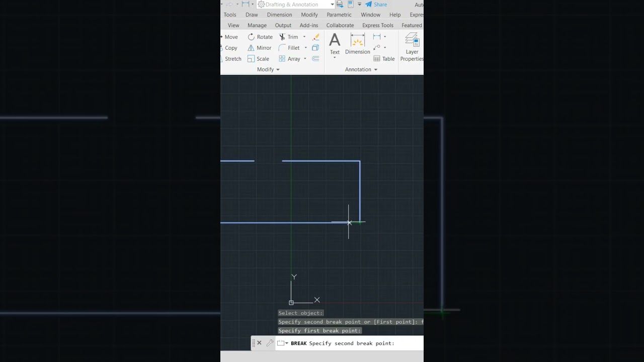This screenshot has height=362, width=644.
Task: Expand the Annotation panel
Action: [361, 69]
